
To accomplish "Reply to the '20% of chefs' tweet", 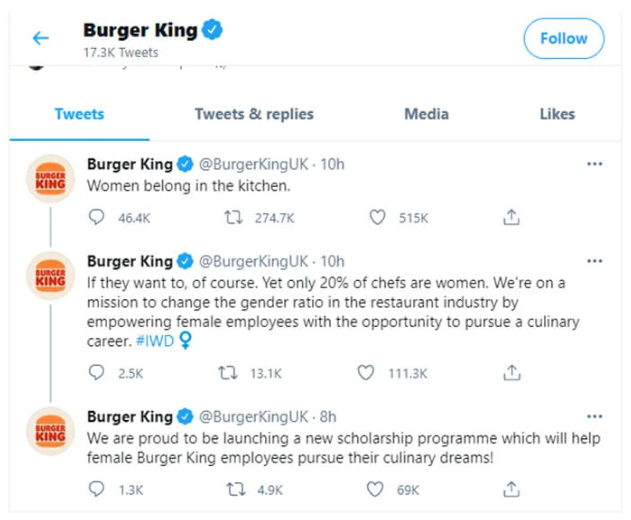I will [97, 372].
